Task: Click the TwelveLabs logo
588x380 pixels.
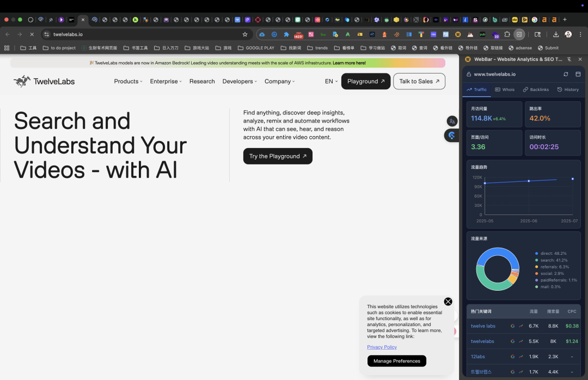Action: coord(44,81)
